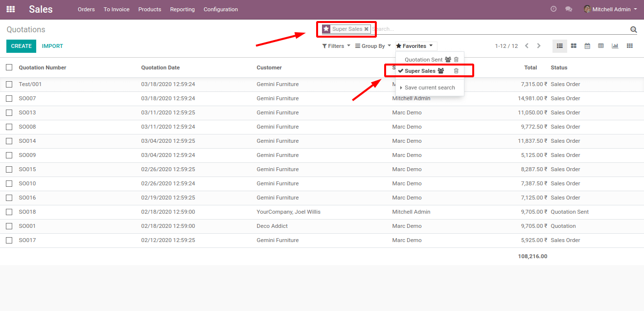This screenshot has width=644, height=311.
Task: Go to next page of records
Action: (x=539, y=46)
